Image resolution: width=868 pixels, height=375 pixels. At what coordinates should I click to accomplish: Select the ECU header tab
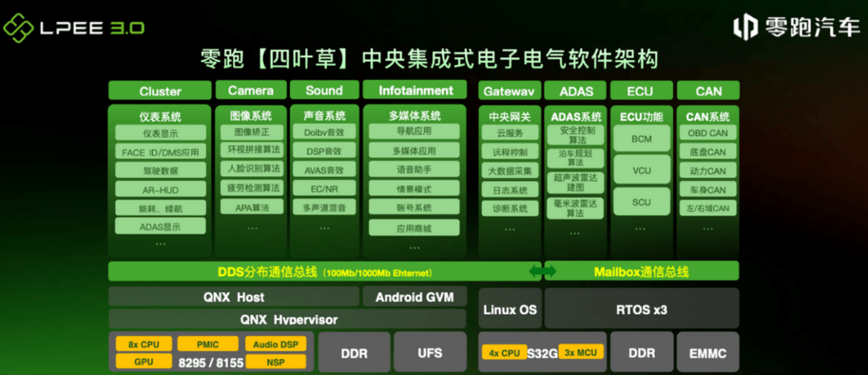pyautogui.click(x=640, y=91)
